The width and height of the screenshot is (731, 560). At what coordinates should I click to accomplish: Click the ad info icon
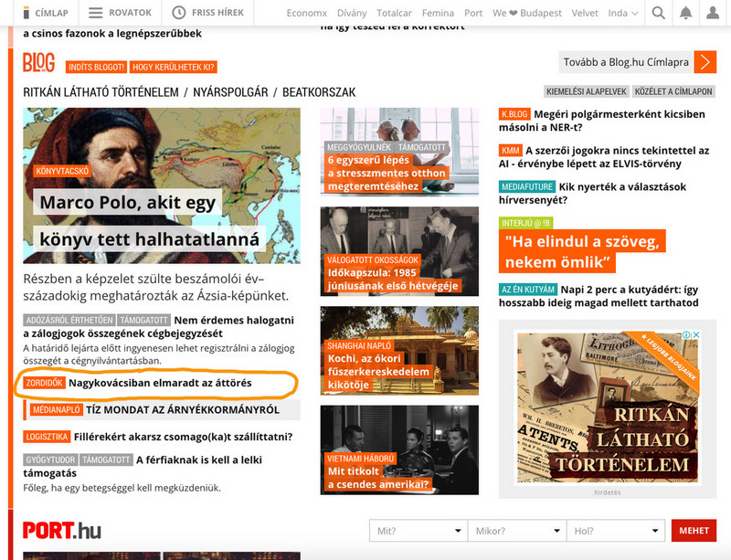click(687, 334)
